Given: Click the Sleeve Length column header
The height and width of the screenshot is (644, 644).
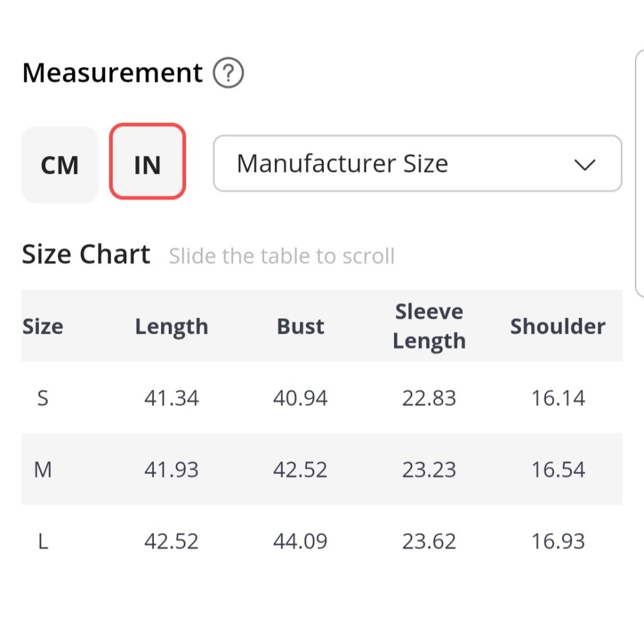Looking at the screenshot, I should point(429,326).
